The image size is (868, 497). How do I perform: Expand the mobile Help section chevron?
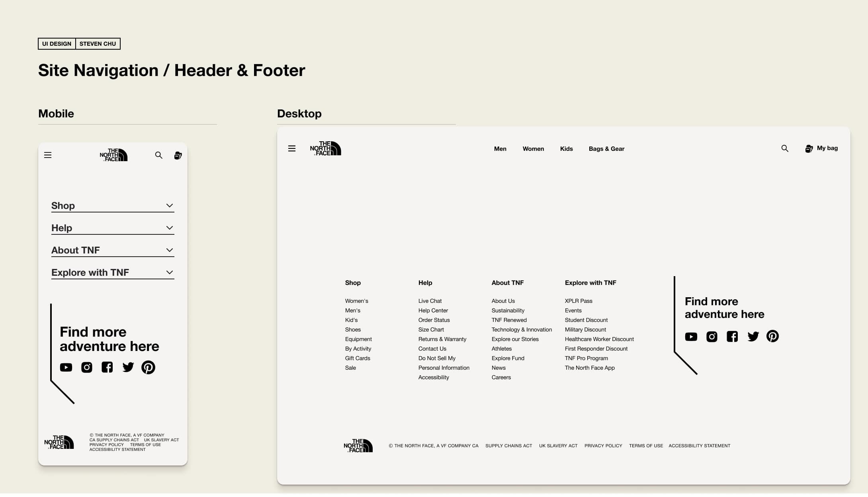pyautogui.click(x=169, y=228)
